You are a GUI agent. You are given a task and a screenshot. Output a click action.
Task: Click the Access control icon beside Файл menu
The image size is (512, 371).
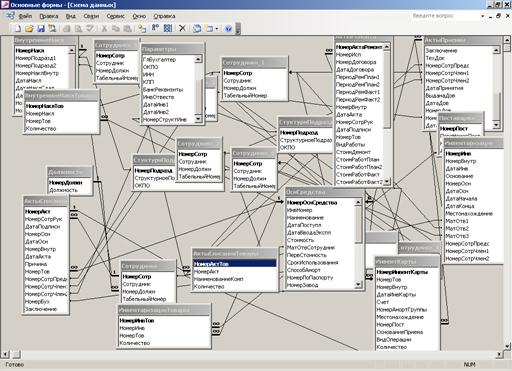[x=10, y=16]
